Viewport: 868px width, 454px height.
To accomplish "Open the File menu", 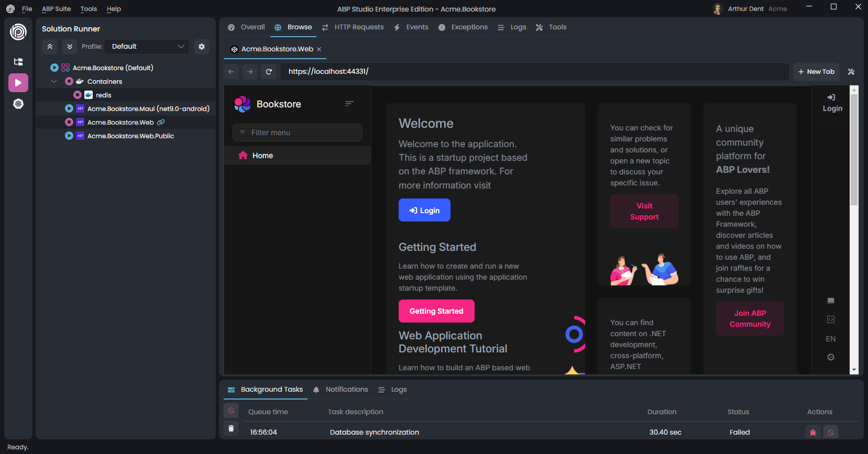I will (27, 9).
